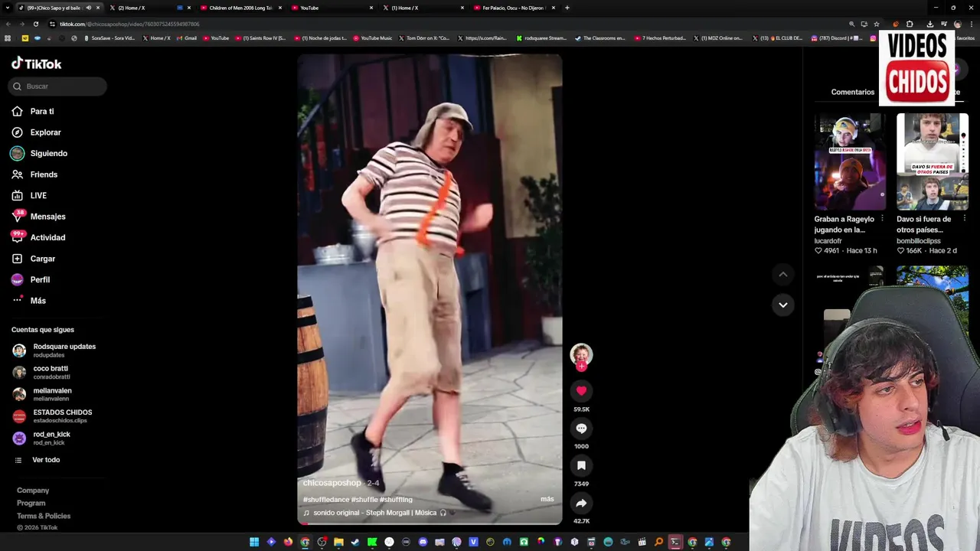Image resolution: width=980 pixels, height=551 pixels.
Task: Toggle the bookmark save button
Action: [581, 465]
